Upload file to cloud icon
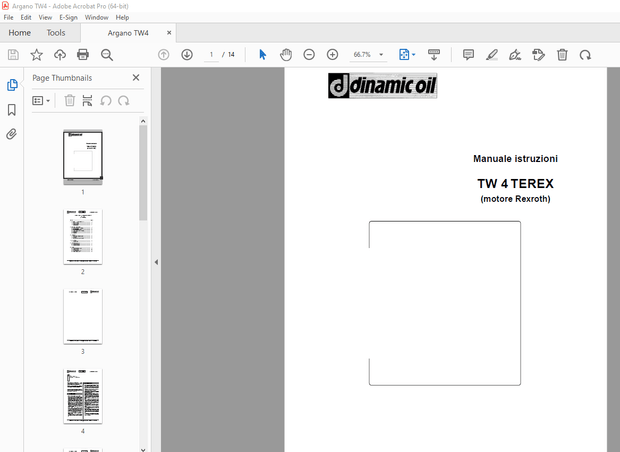 (x=60, y=55)
